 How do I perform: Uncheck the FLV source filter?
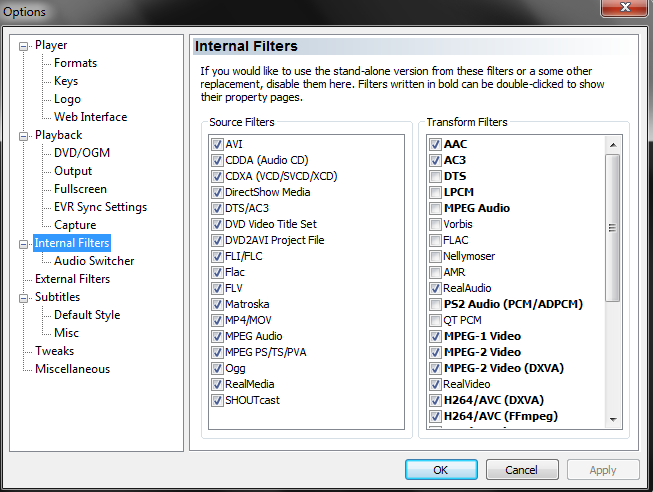(x=217, y=288)
